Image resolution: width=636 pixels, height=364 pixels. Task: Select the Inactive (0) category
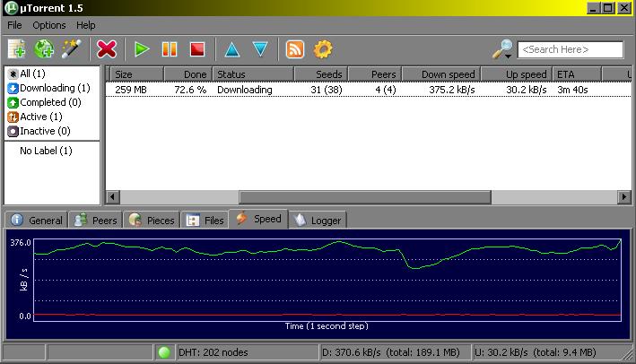pyautogui.click(x=39, y=131)
